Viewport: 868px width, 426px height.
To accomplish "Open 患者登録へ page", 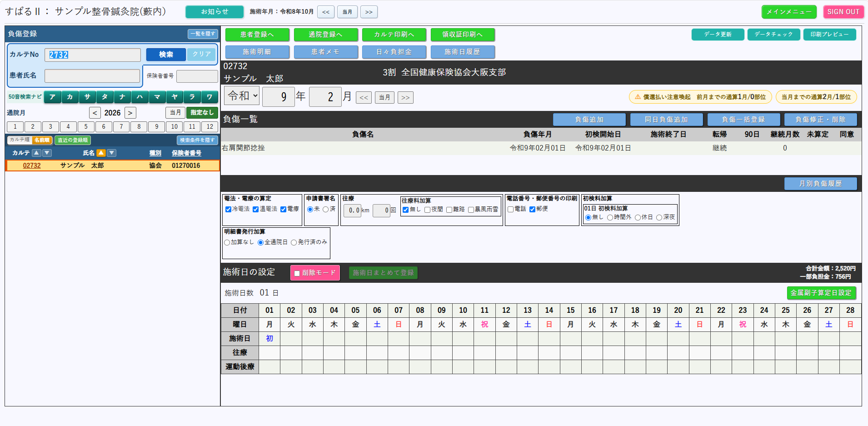I will click(257, 35).
